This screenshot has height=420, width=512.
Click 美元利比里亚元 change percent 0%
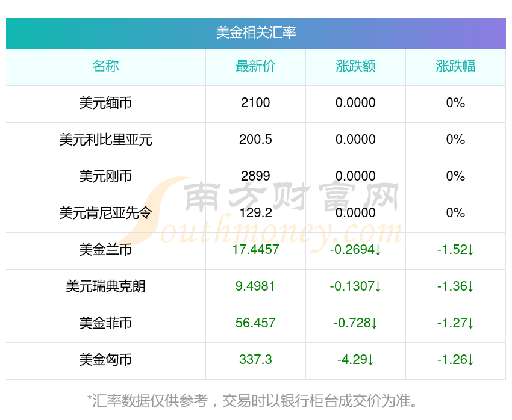(x=455, y=140)
